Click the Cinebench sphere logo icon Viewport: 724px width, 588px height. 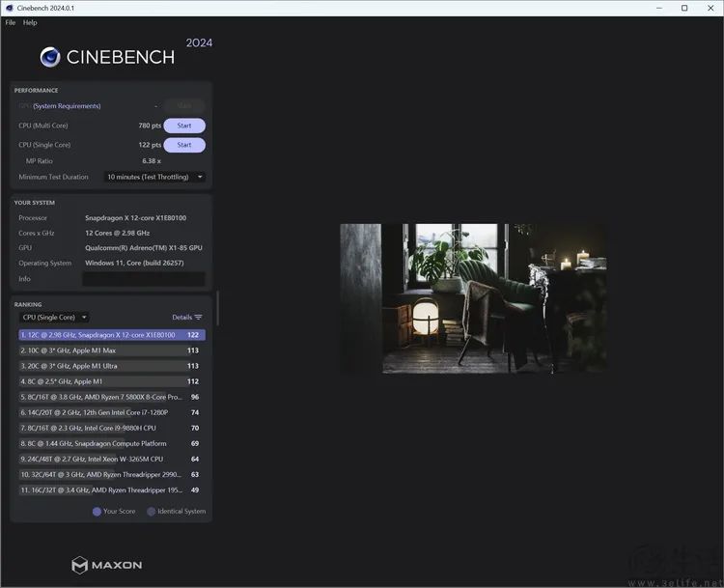pos(50,57)
